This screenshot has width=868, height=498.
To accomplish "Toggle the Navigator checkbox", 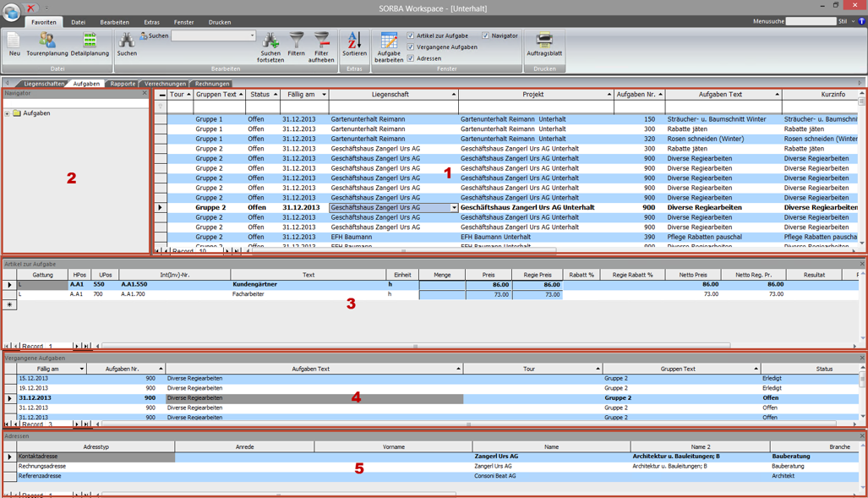I will [x=485, y=36].
